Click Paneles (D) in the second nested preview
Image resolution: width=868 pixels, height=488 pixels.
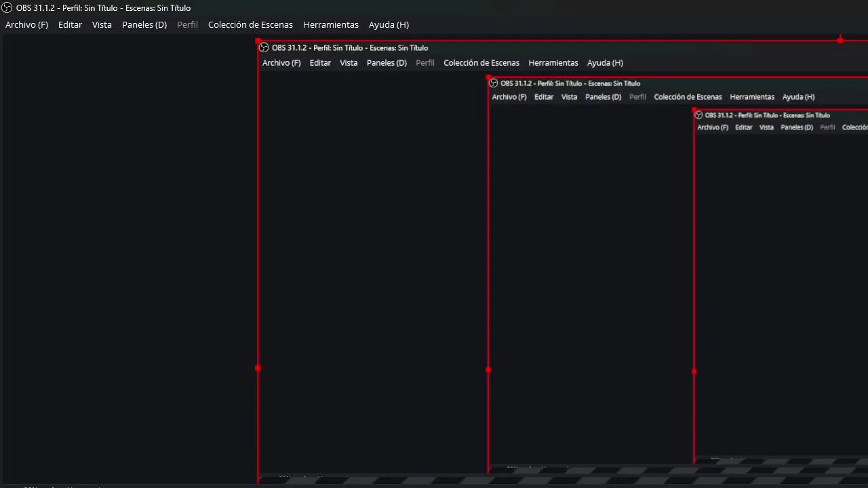(x=603, y=97)
